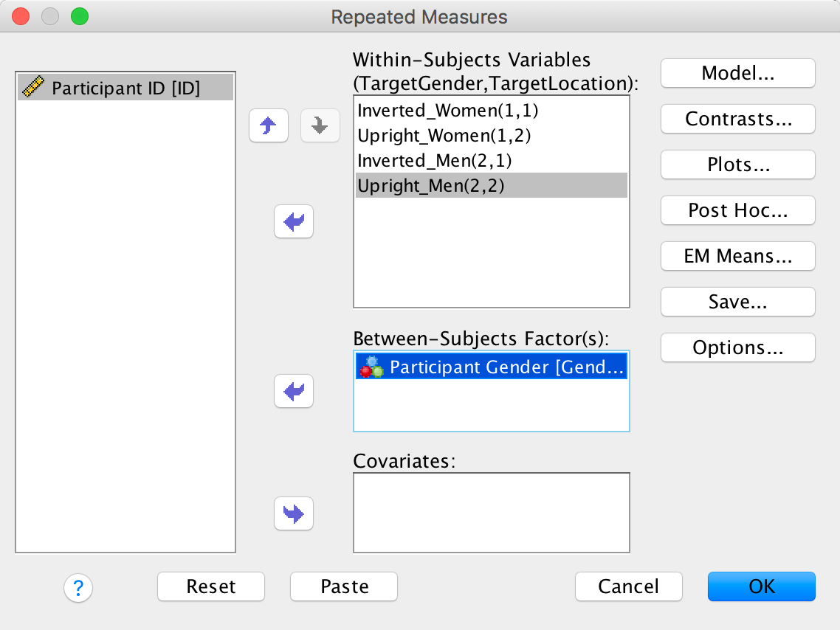Click the move-down arrow icon
The width and height of the screenshot is (840, 630).
click(x=320, y=126)
